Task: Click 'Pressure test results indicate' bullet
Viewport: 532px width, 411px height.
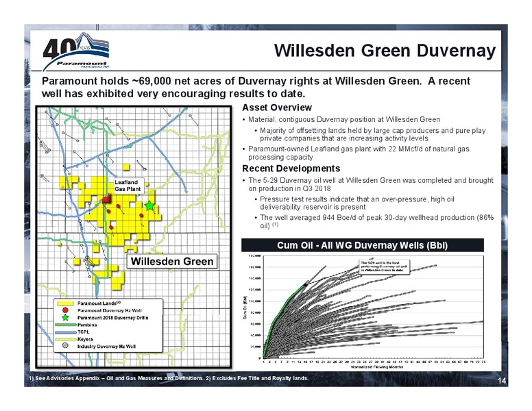Action: [x=357, y=203]
